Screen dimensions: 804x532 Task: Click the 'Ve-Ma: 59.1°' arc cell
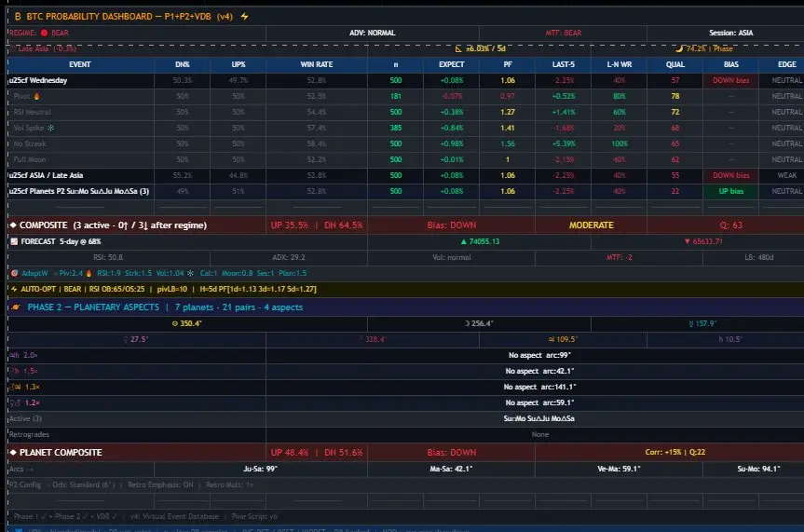click(619, 469)
